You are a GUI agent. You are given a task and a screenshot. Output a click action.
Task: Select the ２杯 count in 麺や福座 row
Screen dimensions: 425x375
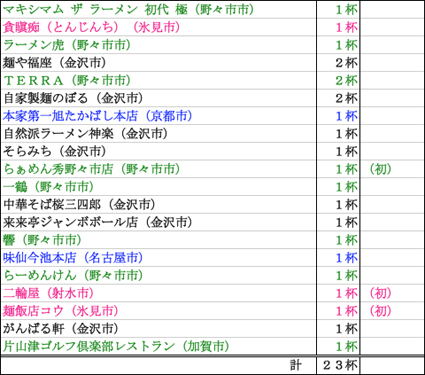[338, 62]
